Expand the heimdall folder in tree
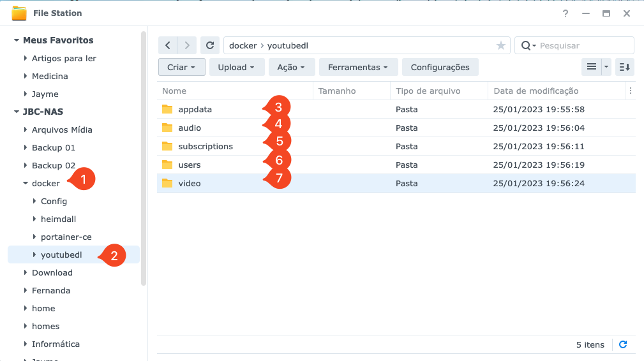This screenshot has height=361, width=644. (34, 219)
